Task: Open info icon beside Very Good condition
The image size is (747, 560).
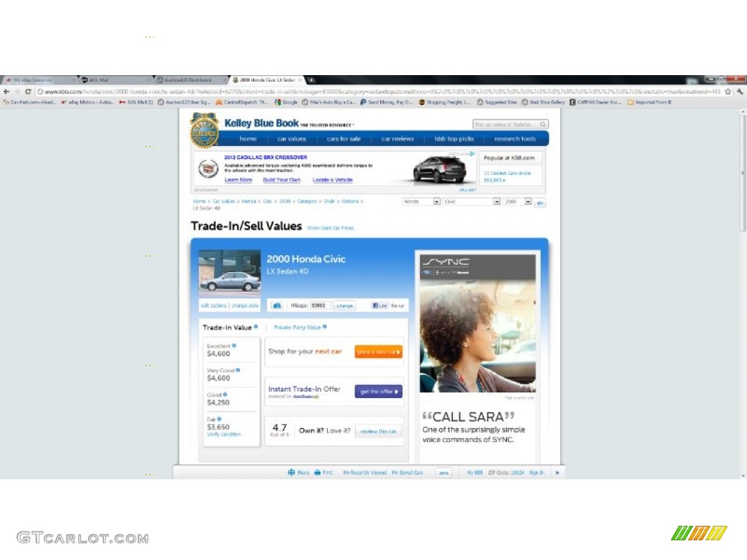Action: (x=238, y=370)
